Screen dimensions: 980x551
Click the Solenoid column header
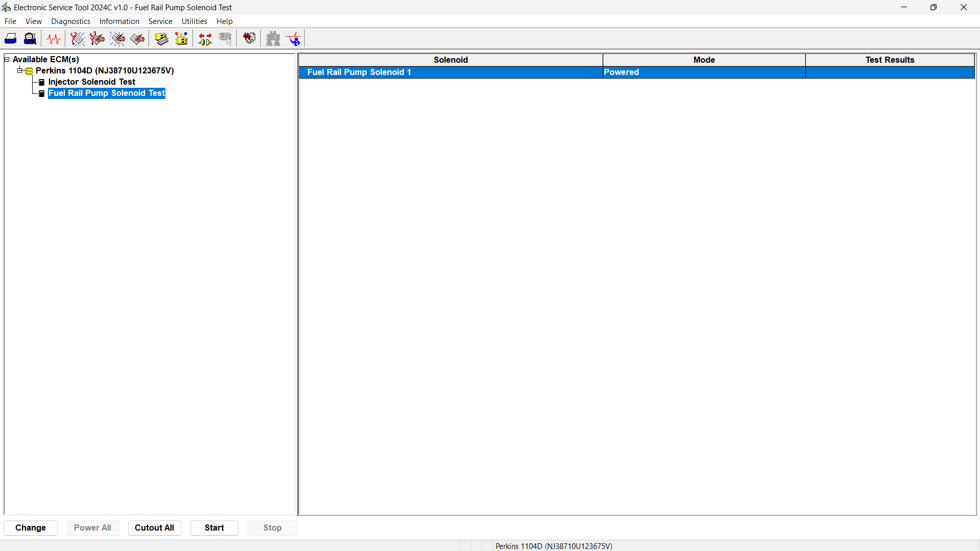click(x=451, y=60)
